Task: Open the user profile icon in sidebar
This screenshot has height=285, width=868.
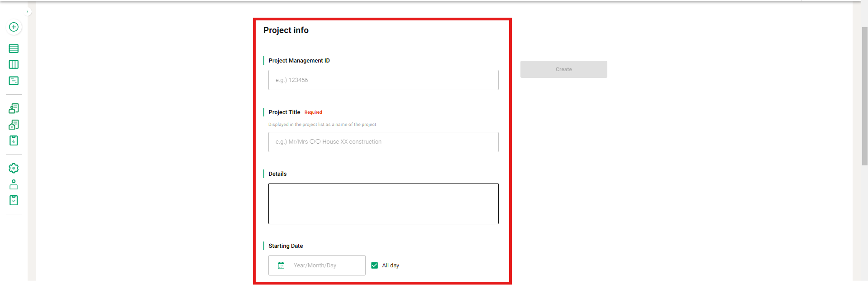Action: (14, 184)
